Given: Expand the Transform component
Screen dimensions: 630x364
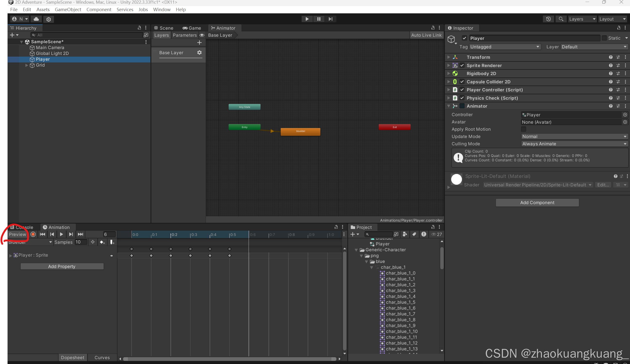Looking at the screenshot, I should 449,57.
